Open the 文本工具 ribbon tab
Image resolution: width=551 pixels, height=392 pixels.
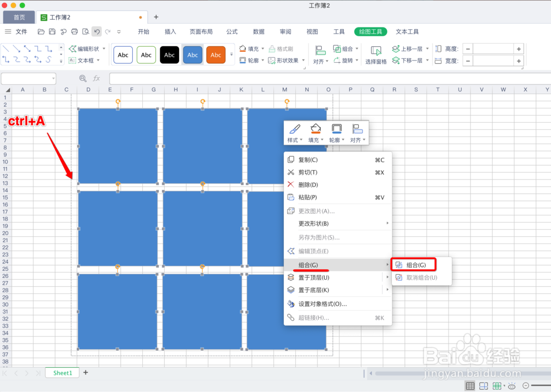point(407,31)
